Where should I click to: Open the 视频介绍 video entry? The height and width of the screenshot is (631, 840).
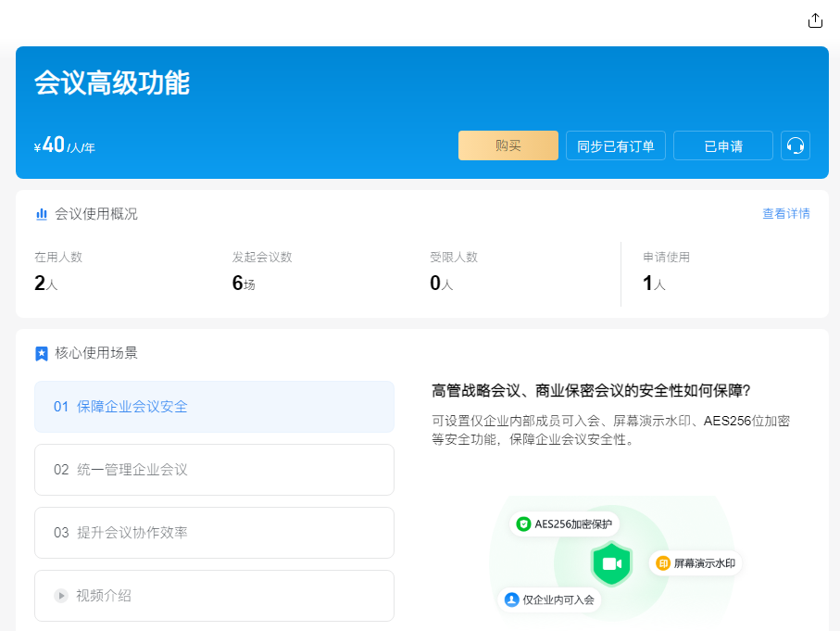click(214, 596)
